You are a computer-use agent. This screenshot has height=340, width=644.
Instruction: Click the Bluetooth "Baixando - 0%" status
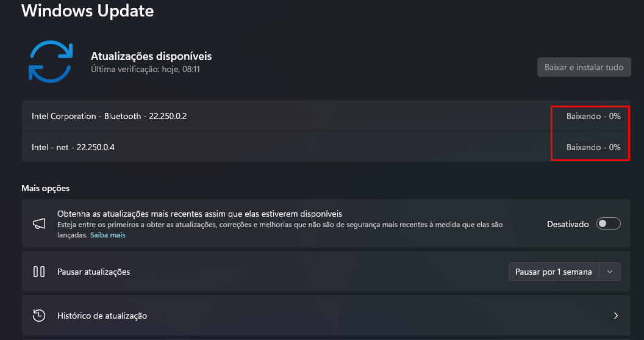pos(593,116)
